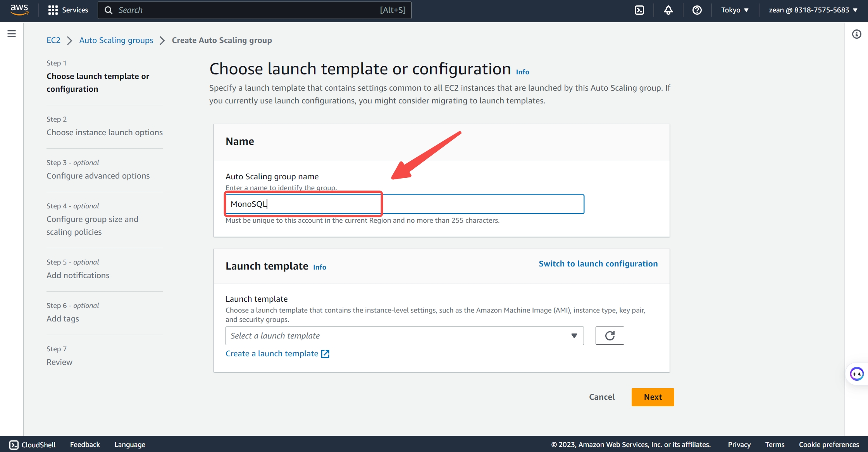This screenshot has width=868, height=452.
Task: Expand Select a launch template dropdown
Action: coord(405,336)
